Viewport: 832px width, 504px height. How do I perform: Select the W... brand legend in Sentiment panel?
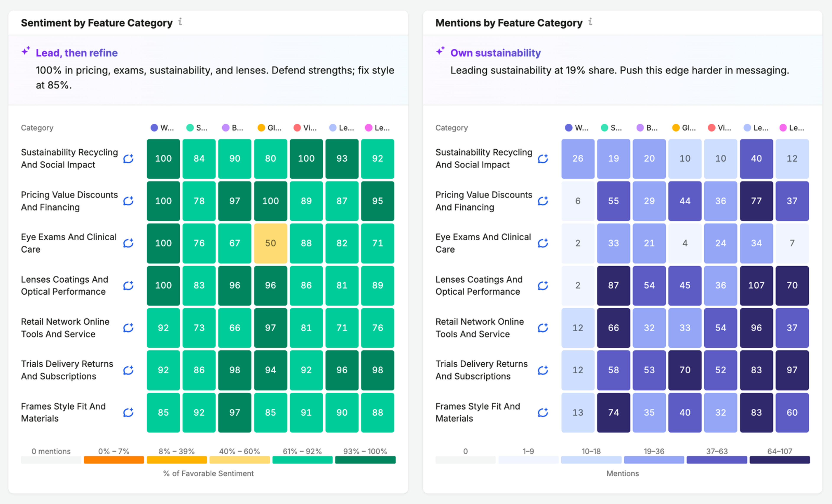coord(162,128)
